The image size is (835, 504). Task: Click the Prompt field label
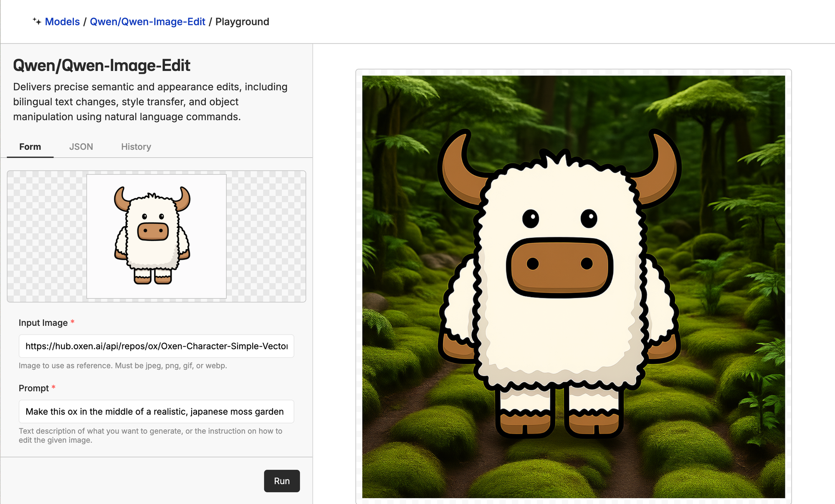point(34,388)
